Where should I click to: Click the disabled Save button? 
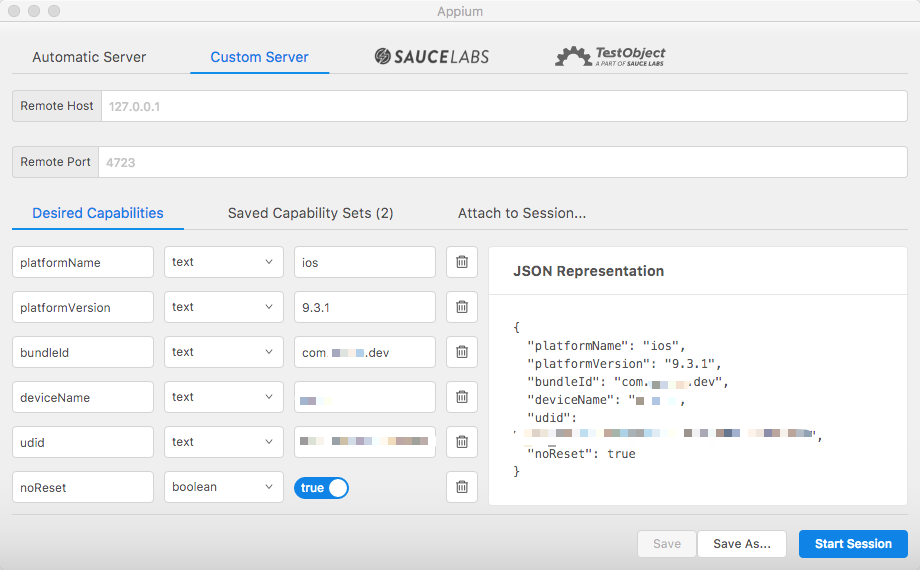[x=667, y=544]
